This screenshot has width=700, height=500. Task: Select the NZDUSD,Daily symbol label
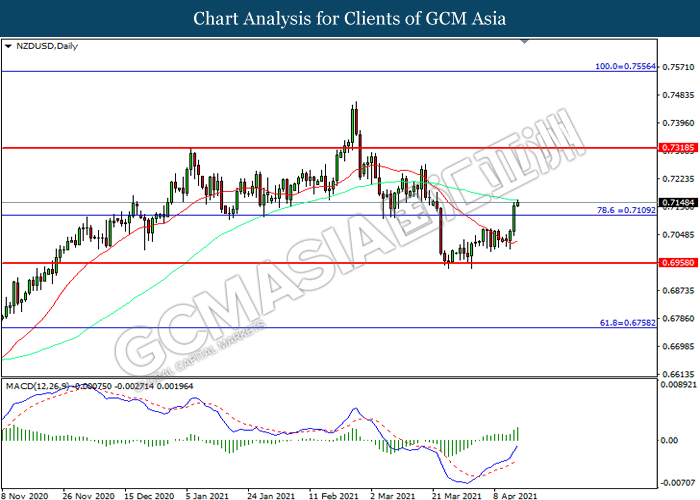(x=46, y=46)
